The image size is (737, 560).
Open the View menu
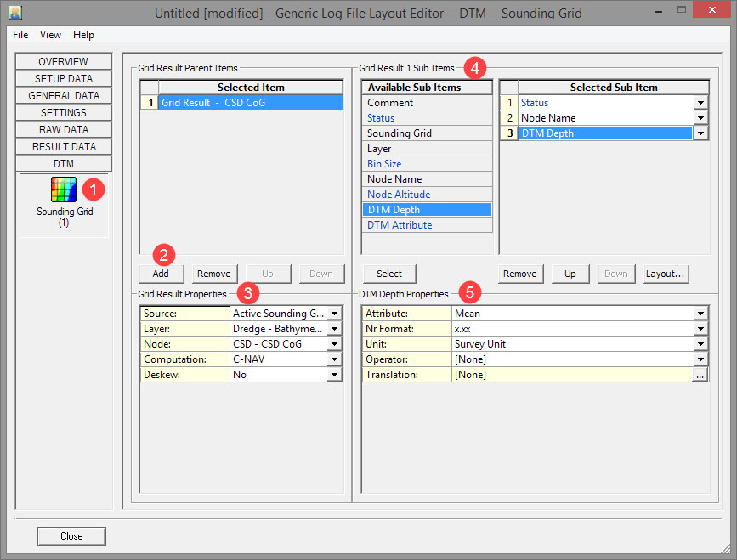50,35
